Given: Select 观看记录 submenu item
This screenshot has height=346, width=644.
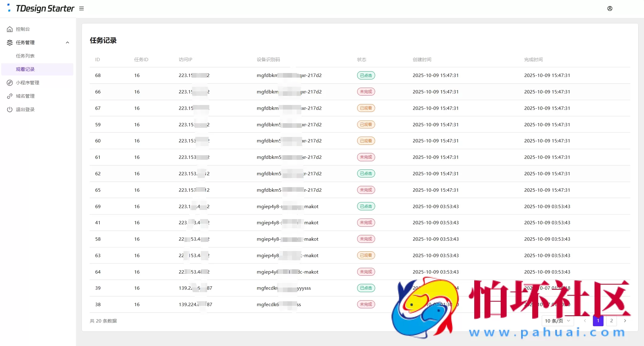Looking at the screenshot, I should click(x=25, y=69).
